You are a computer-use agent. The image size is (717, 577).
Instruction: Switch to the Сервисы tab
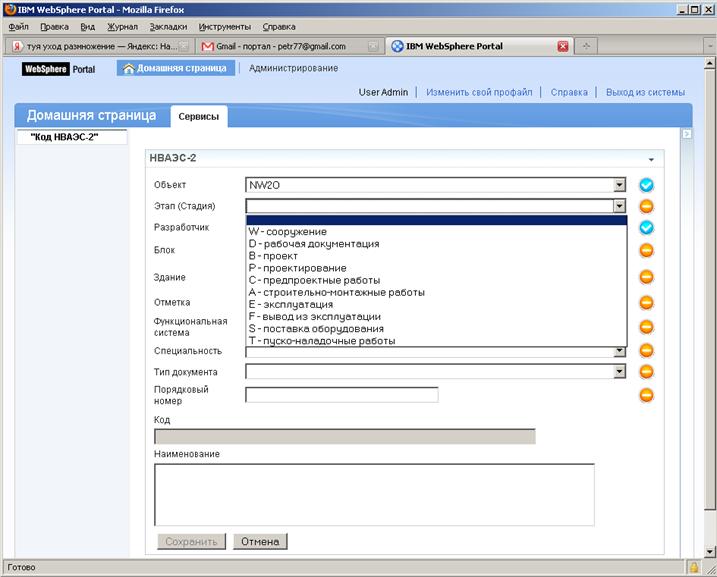pyautogui.click(x=198, y=117)
